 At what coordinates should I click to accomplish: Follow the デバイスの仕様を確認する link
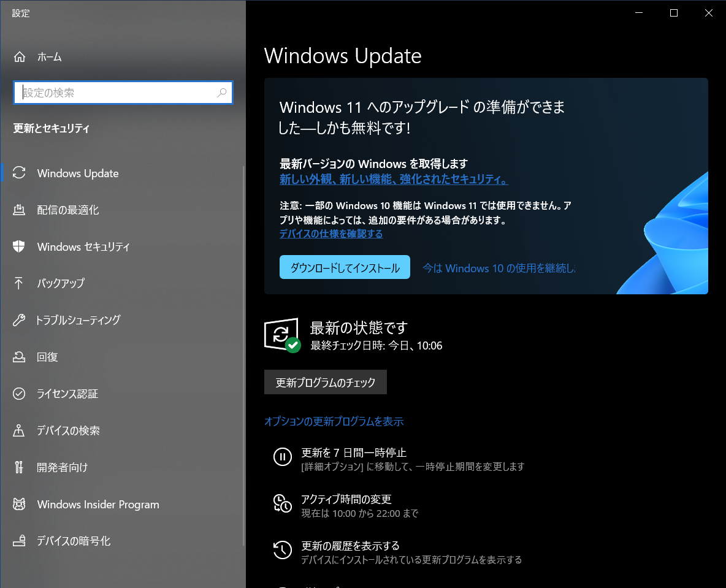point(331,234)
